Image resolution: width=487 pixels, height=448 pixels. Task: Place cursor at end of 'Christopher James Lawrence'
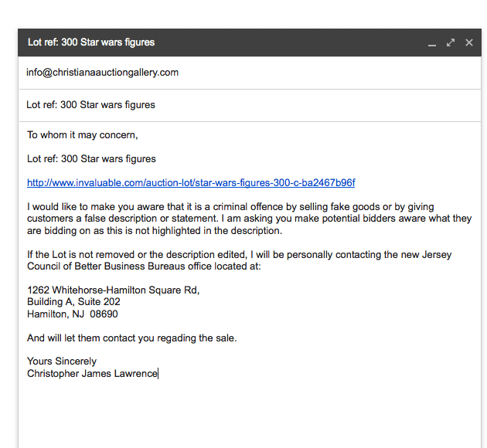(x=158, y=374)
